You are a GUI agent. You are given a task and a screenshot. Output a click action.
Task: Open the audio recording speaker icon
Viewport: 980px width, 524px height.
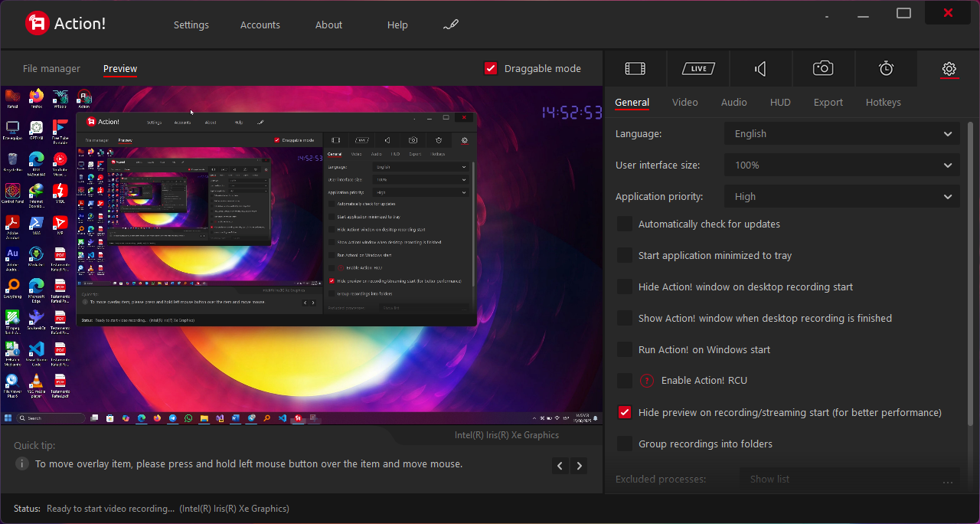pos(760,69)
